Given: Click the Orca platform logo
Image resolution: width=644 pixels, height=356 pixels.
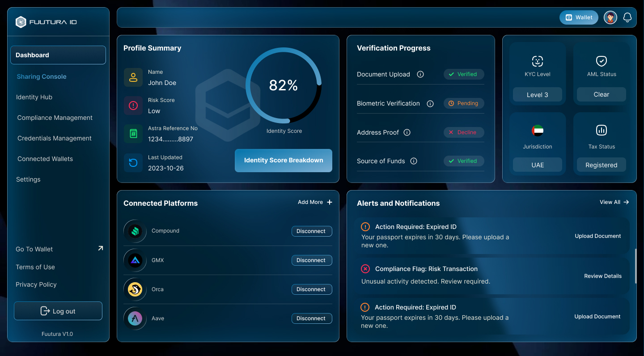Looking at the screenshot, I should pyautogui.click(x=135, y=289).
